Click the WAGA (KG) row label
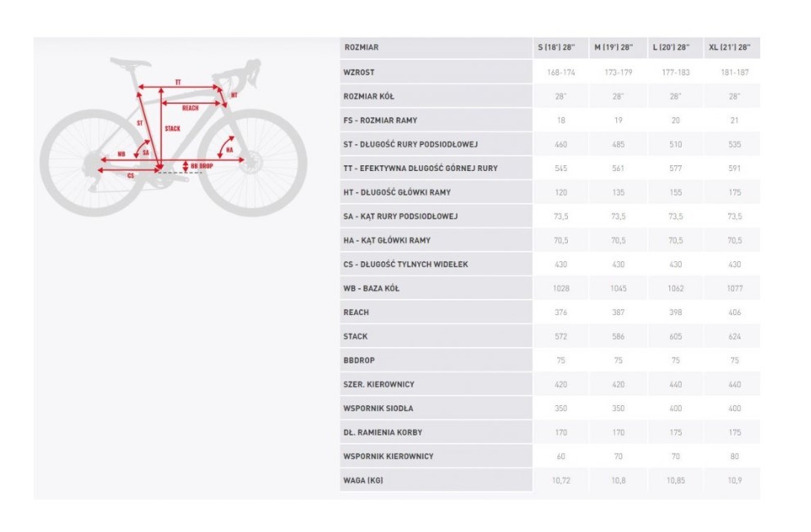811x532 pixels. point(363,480)
